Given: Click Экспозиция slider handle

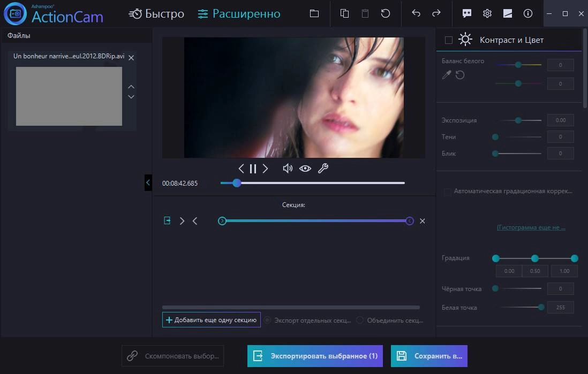Looking at the screenshot, I should pyautogui.click(x=518, y=120).
